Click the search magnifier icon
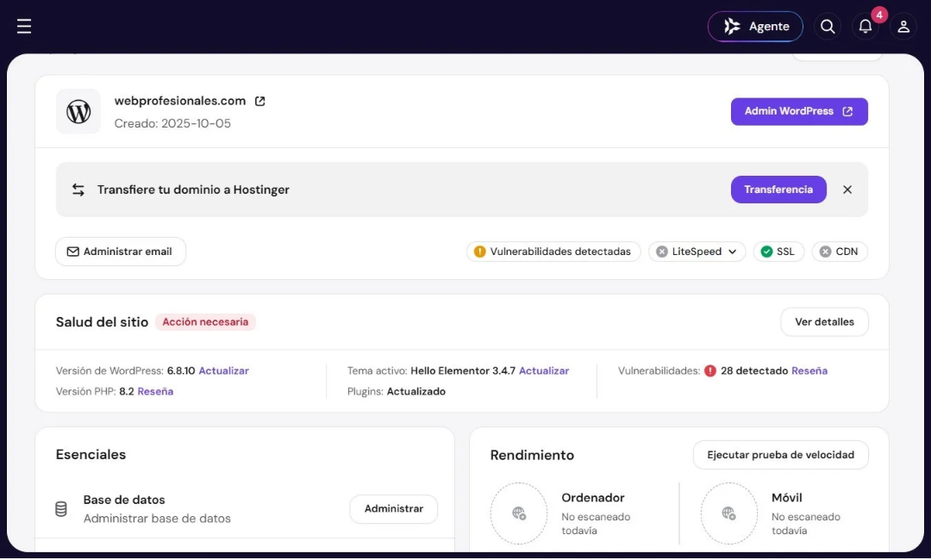Image resolution: width=931 pixels, height=560 pixels. (827, 26)
